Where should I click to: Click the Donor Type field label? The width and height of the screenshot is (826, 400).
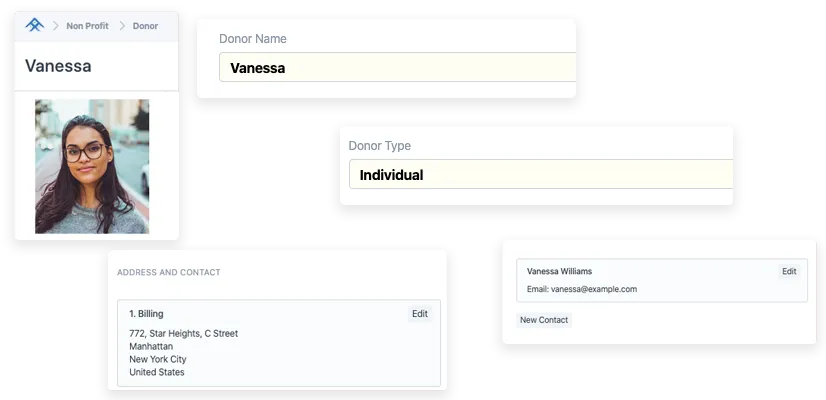click(x=379, y=146)
